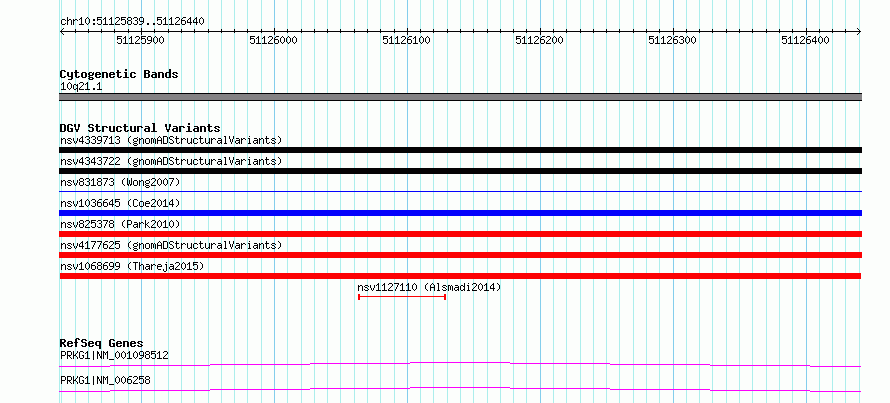Open the nsv4177625 gnomAD variant label
The height and width of the screenshot is (403, 890).
pos(171,245)
